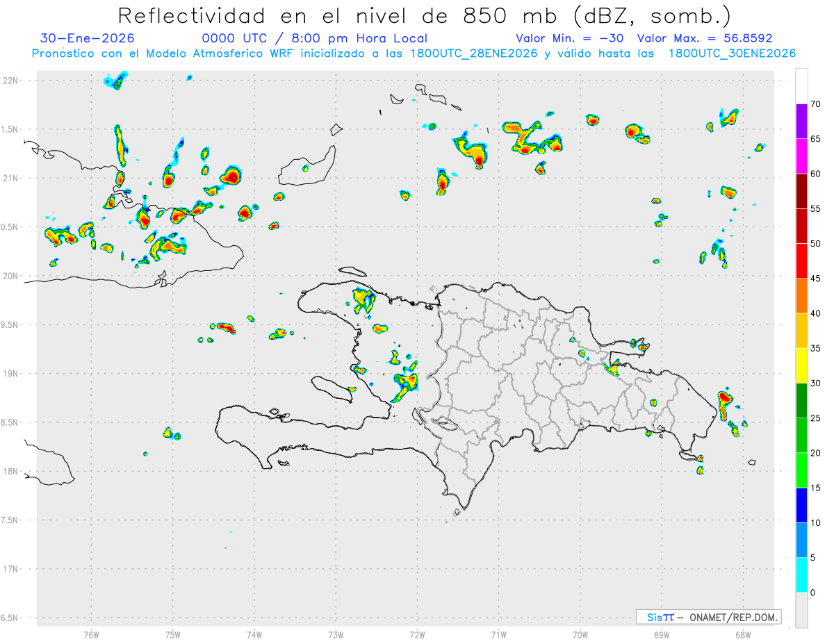834x644 pixels.
Task: Click the '72W' longitude label
Action: pos(417,634)
